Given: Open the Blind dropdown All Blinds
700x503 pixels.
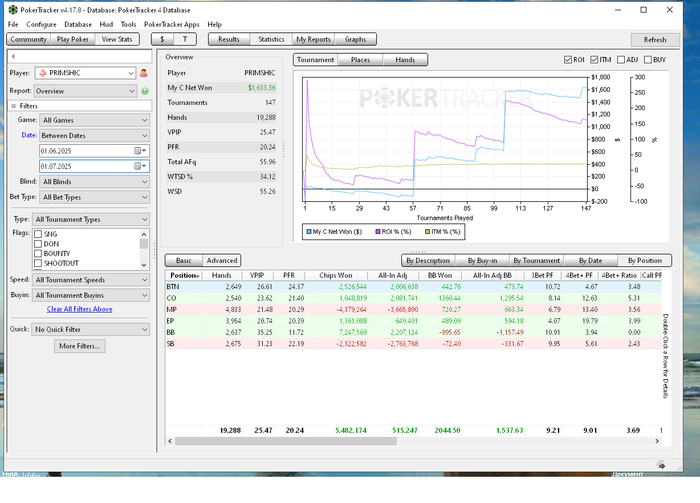Looking at the screenshot, I should 95,182.
